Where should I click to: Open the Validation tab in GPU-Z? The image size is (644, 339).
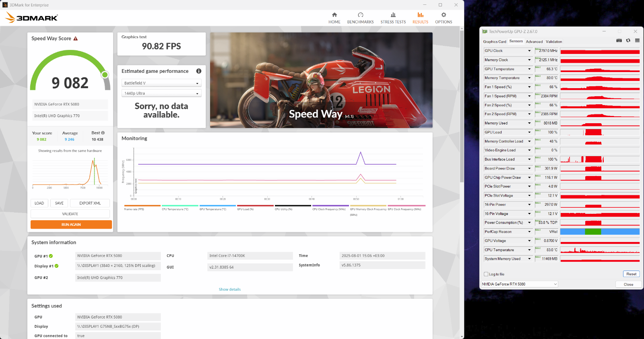pyautogui.click(x=554, y=41)
